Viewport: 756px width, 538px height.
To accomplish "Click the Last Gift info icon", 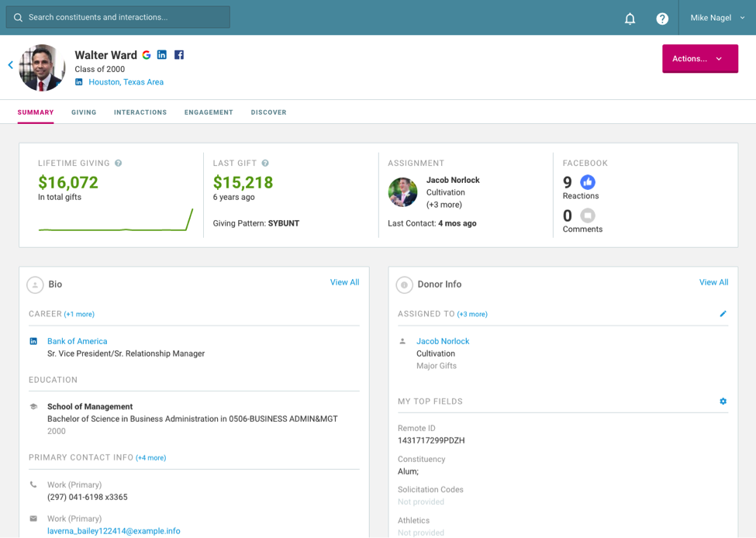I will coord(265,164).
